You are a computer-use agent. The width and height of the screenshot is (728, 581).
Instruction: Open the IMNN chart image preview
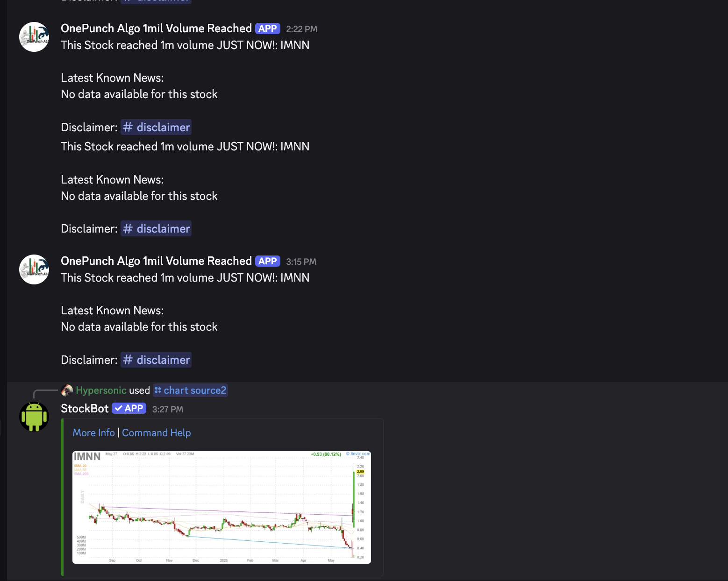[x=221, y=507]
